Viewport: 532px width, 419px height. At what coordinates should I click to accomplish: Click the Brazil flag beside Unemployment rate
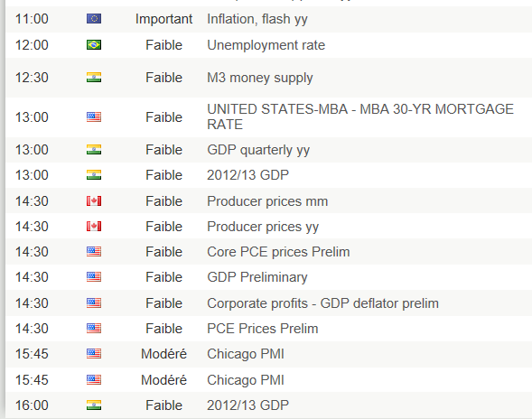(x=94, y=45)
